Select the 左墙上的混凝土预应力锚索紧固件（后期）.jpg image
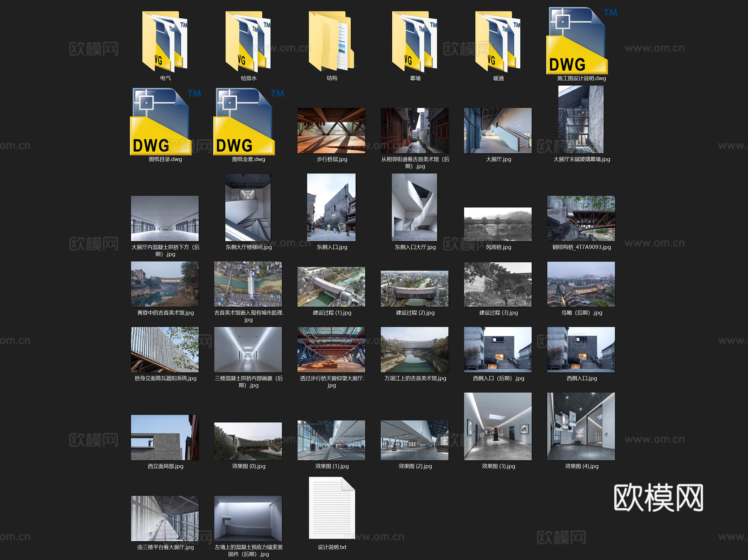Screen dimensions: 748x560 [x=248, y=518]
